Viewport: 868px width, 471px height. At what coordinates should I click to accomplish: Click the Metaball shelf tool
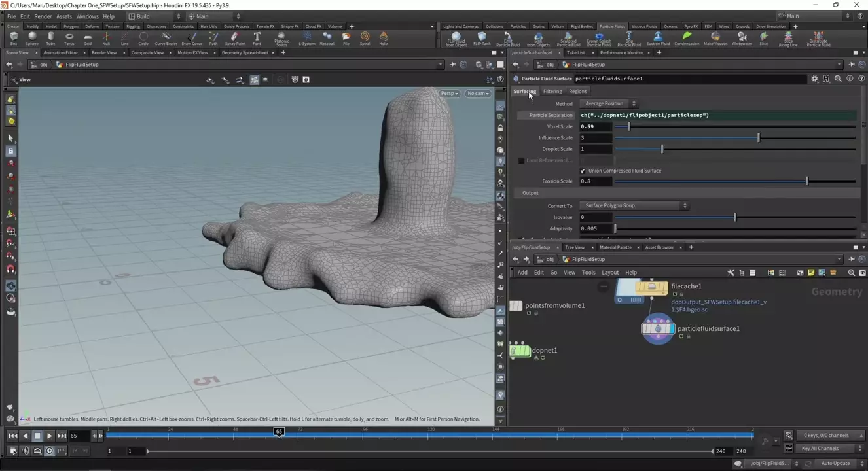pyautogui.click(x=327, y=39)
